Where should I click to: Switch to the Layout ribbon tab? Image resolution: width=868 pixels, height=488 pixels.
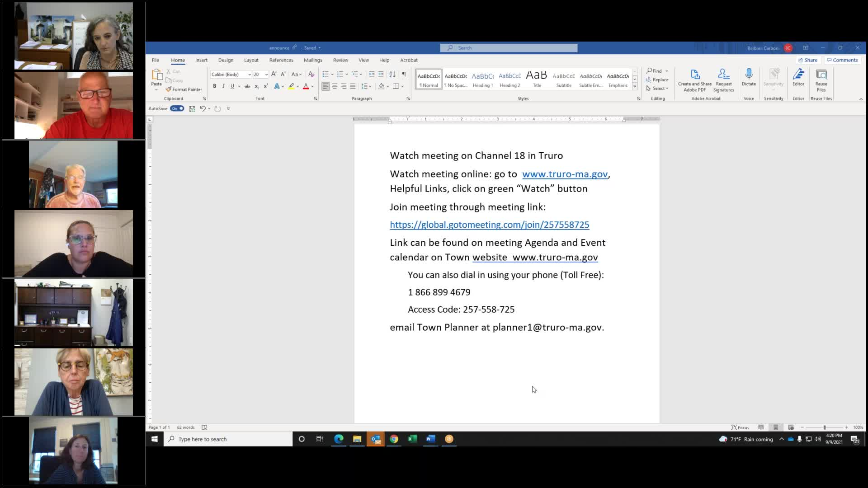point(251,60)
